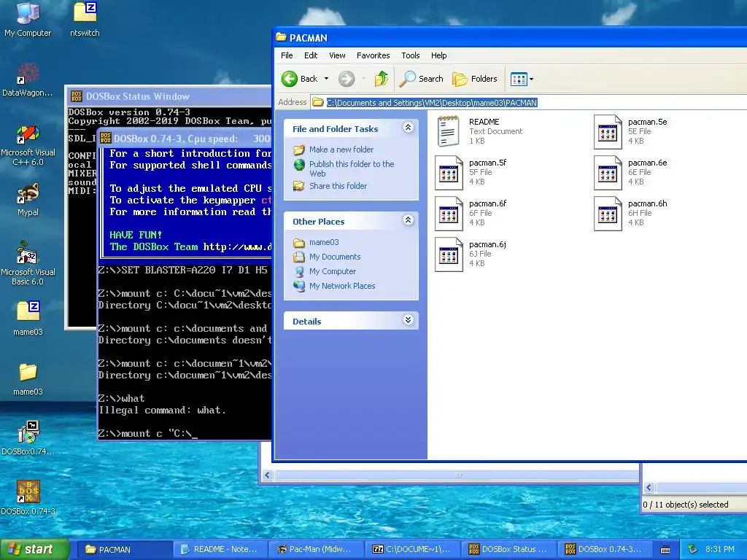The width and height of the screenshot is (747, 560).
Task: Click the DOSBox 0.74-3 Cpu speed title bar
Action: click(x=185, y=139)
